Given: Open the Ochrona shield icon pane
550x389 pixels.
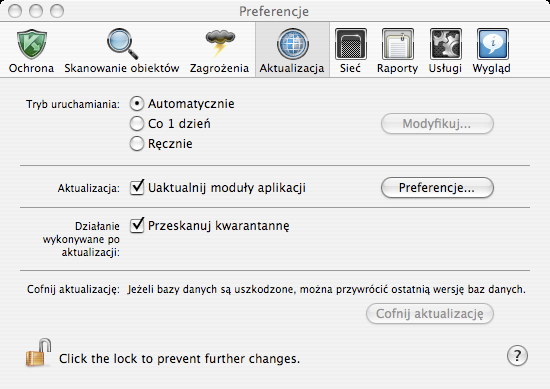Looking at the screenshot, I should point(32,44).
